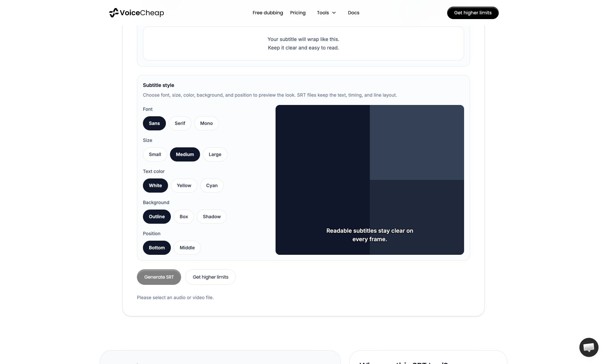Click the subtitle style video preview
Viewport: 607px width, 364px height.
point(370,180)
